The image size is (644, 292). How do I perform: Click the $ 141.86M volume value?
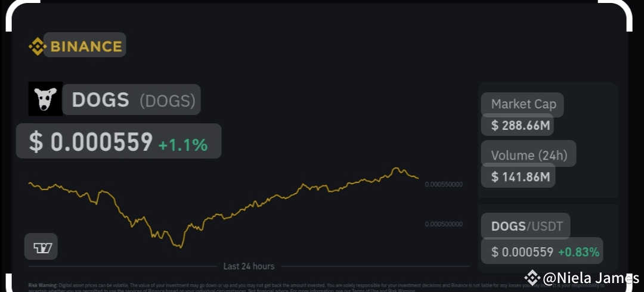(x=518, y=176)
